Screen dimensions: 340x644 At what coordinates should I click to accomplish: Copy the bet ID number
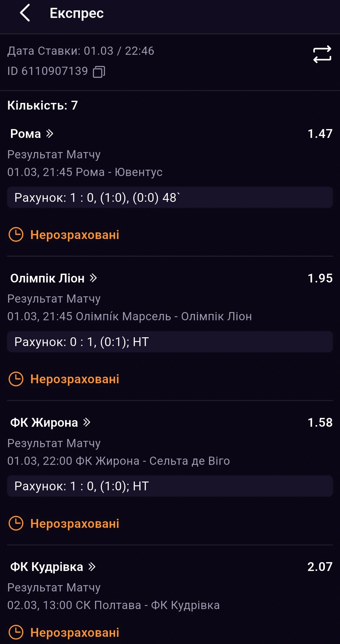click(x=99, y=71)
